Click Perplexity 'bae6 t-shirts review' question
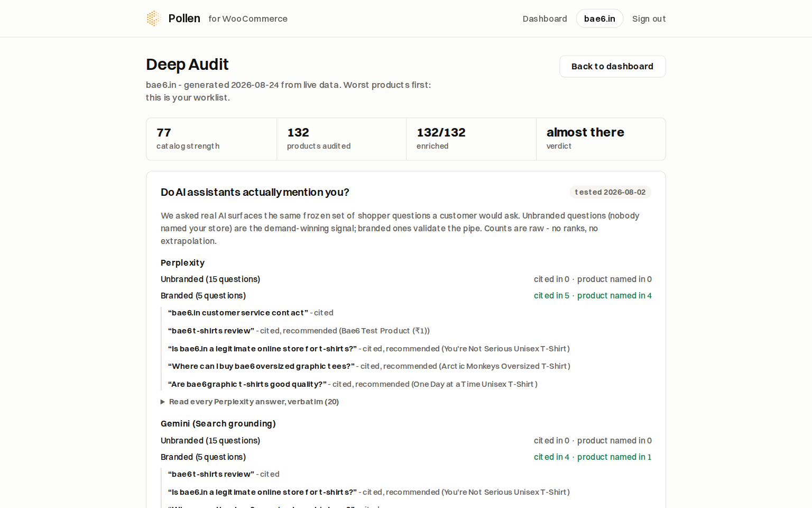Viewport: 812px width, 508px height. click(211, 331)
